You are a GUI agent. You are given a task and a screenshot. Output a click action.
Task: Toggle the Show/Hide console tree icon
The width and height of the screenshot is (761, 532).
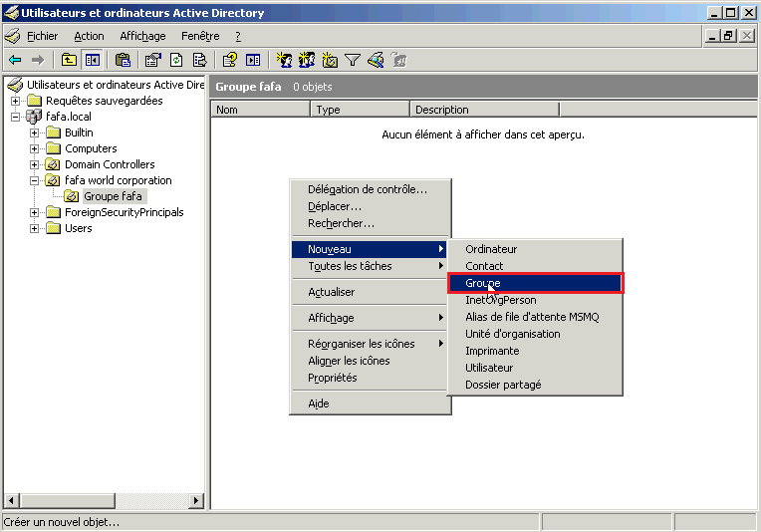coord(93,60)
